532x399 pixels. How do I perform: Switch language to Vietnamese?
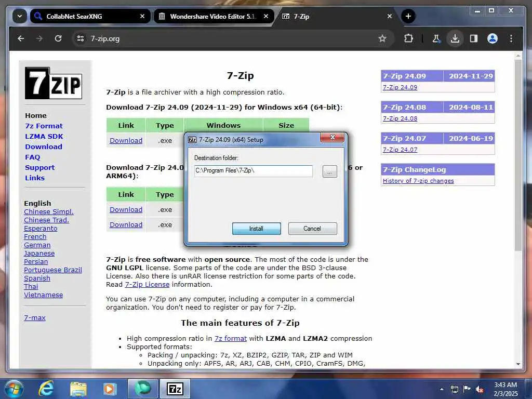44,295
